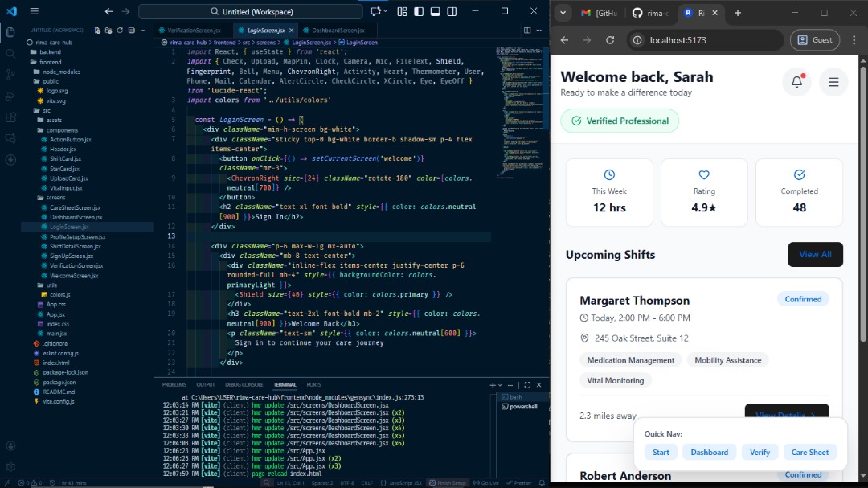
Task: Select the powershell terminal in the terminal list
Action: tap(522, 406)
